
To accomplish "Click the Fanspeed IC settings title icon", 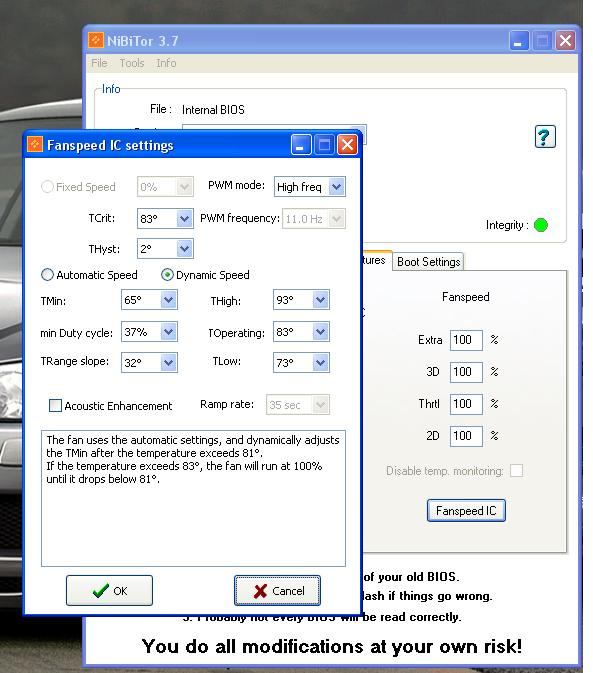I will click(x=35, y=145).
